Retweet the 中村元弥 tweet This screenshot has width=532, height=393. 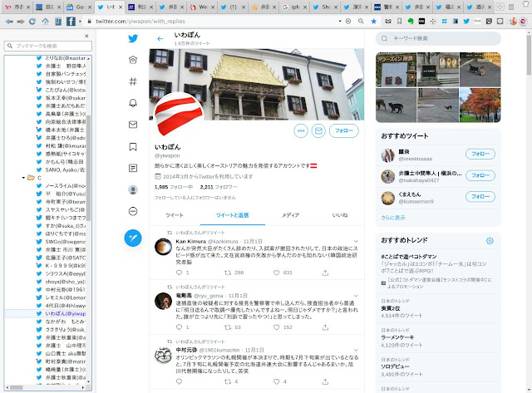(228, 382)
